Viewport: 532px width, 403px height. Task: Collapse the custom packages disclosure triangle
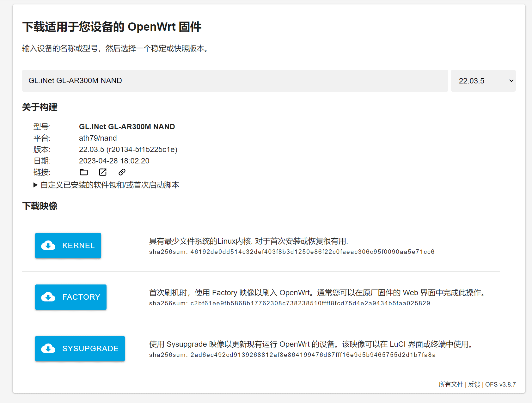[35, 185]
